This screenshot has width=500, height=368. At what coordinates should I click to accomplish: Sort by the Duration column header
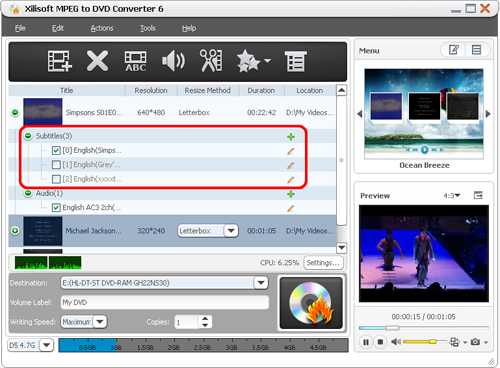261,90
